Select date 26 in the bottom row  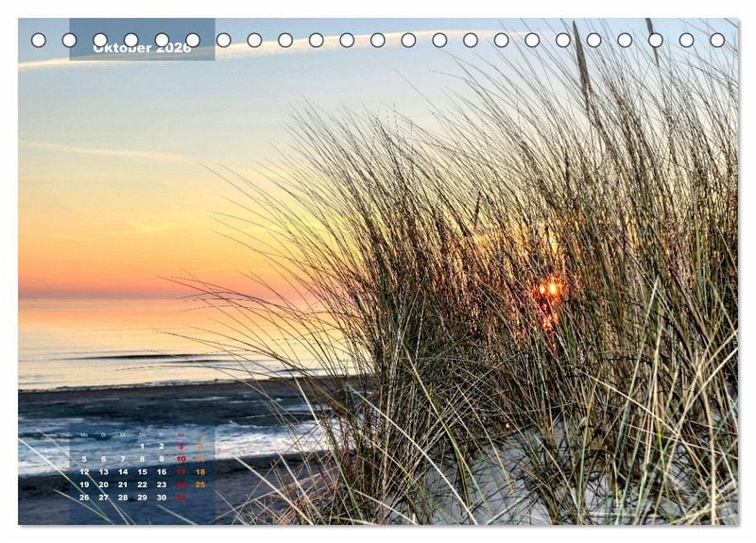[x=84, y=497]
